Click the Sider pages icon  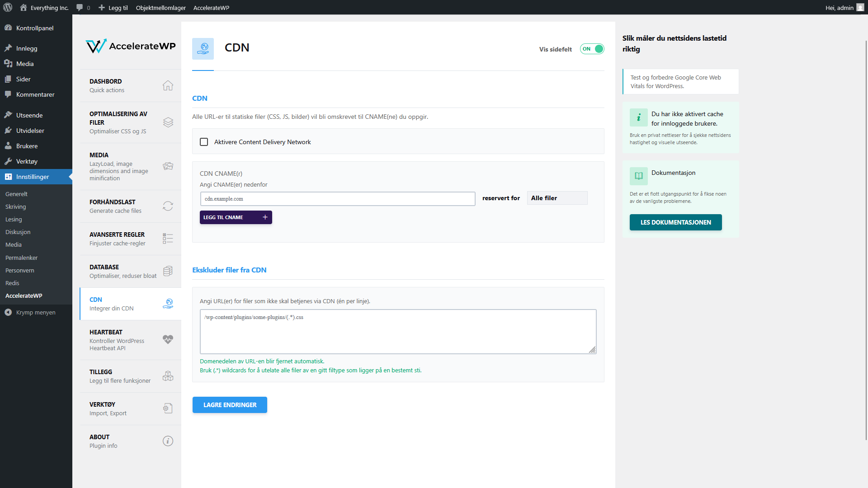point(8,79)
